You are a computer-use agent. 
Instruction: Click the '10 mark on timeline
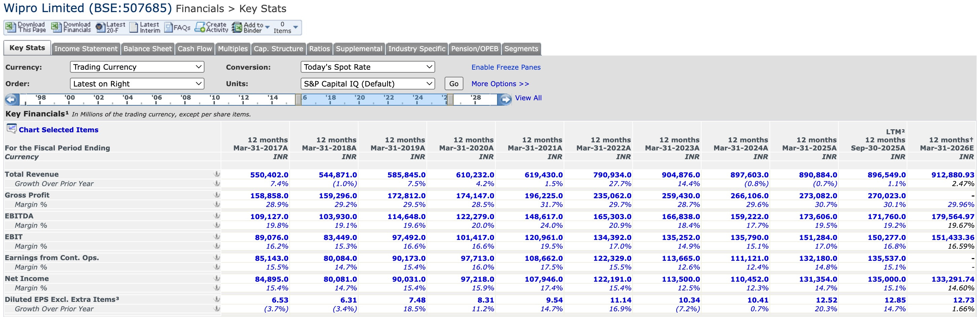coord(215,98)
